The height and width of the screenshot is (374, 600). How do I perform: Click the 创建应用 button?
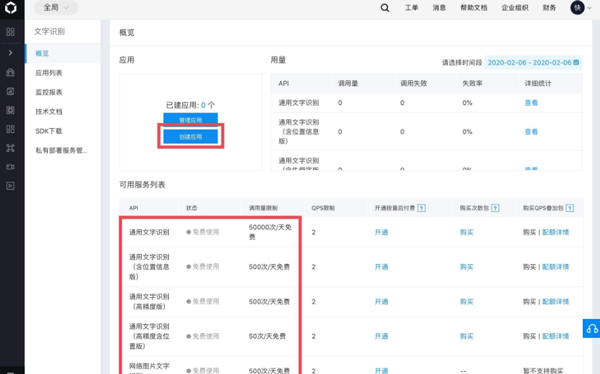[x=191, y=137]
